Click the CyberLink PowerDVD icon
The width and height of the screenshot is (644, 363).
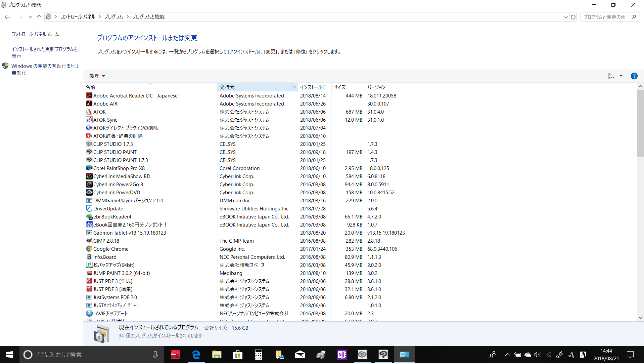(89, 193)
